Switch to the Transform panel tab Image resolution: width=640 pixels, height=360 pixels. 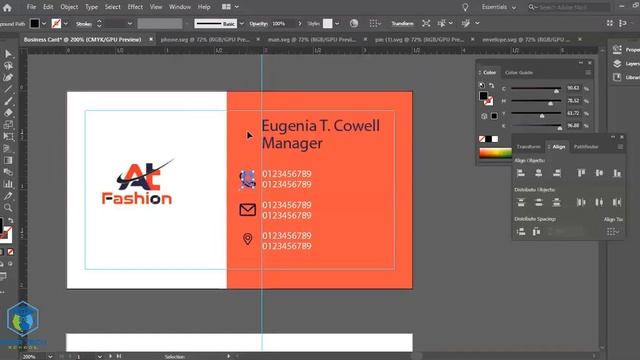(x=528, y=147)
